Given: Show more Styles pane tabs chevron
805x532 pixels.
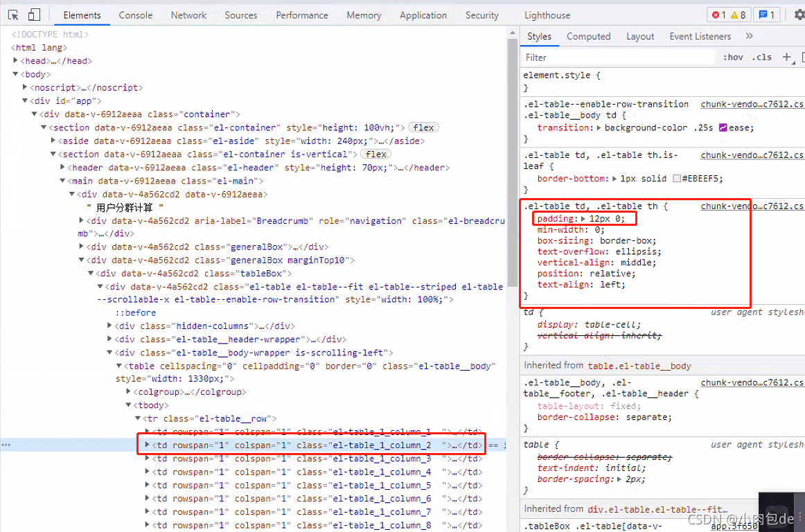Looking at the screenshot, I should coord(749,36).
